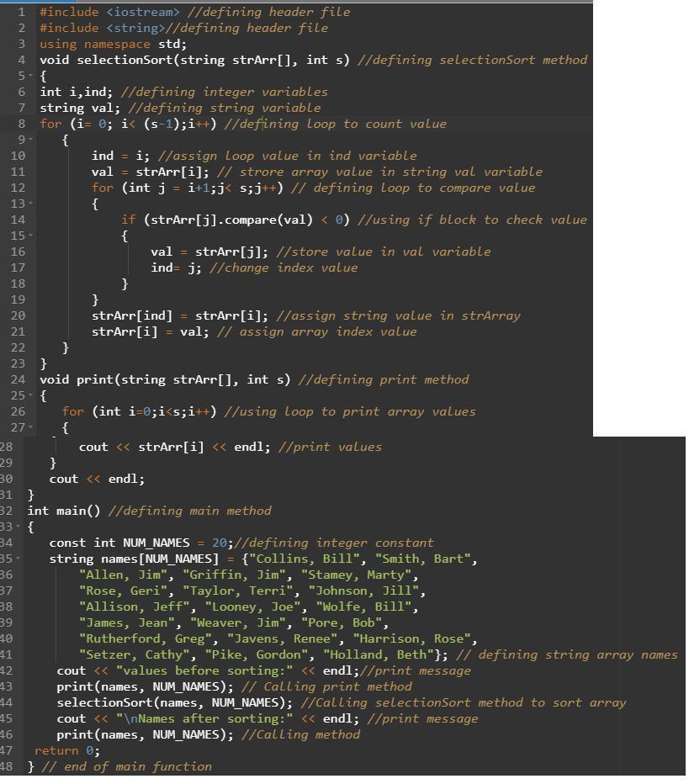Place cursor on '<iostream>' in the first include
This screenshot has width=689, height=784.
click(142, 12)
